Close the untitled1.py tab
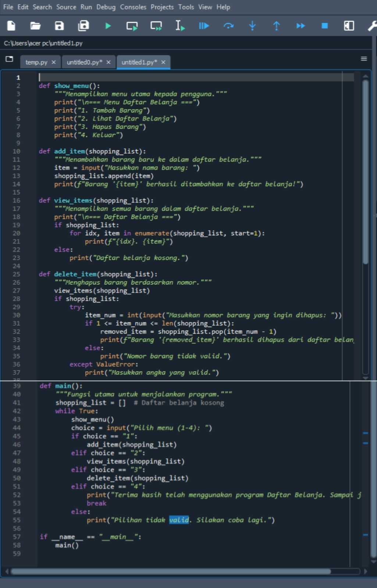The height and width of the screenshot is (588, 377). (x=163, y=62)
